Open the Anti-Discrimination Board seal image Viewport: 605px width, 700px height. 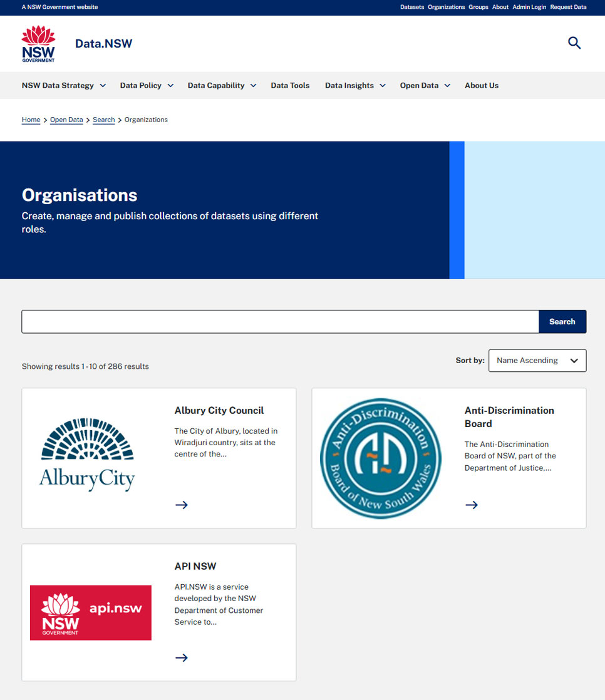tap(381, 458)
